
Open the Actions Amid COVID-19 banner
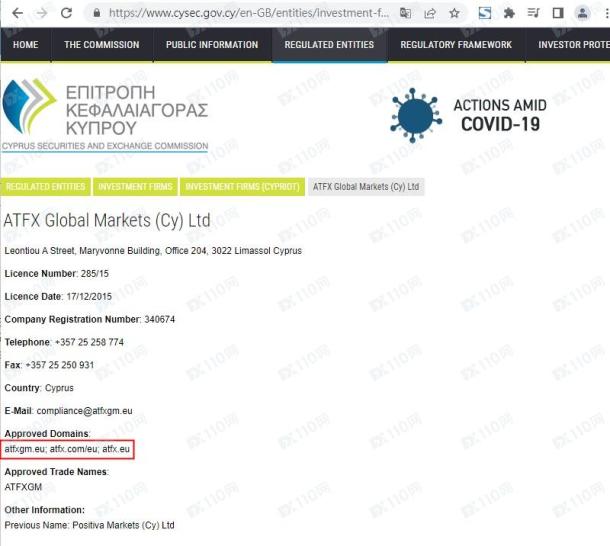click(468, 115)
